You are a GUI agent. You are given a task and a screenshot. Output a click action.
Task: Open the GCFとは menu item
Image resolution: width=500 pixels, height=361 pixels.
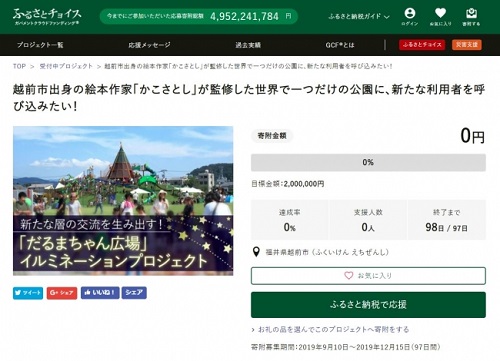click(x=340, y=45)
